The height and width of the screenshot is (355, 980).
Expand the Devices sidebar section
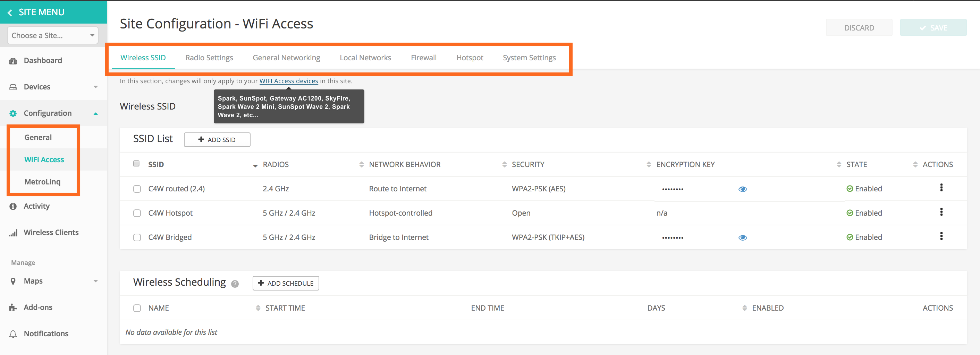click(x=96, y=87)
